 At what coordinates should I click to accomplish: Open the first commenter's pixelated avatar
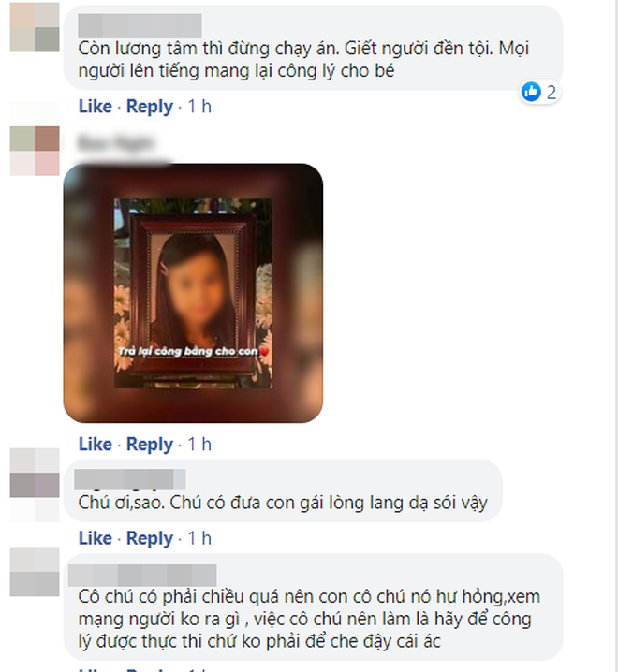click(35, 27)
